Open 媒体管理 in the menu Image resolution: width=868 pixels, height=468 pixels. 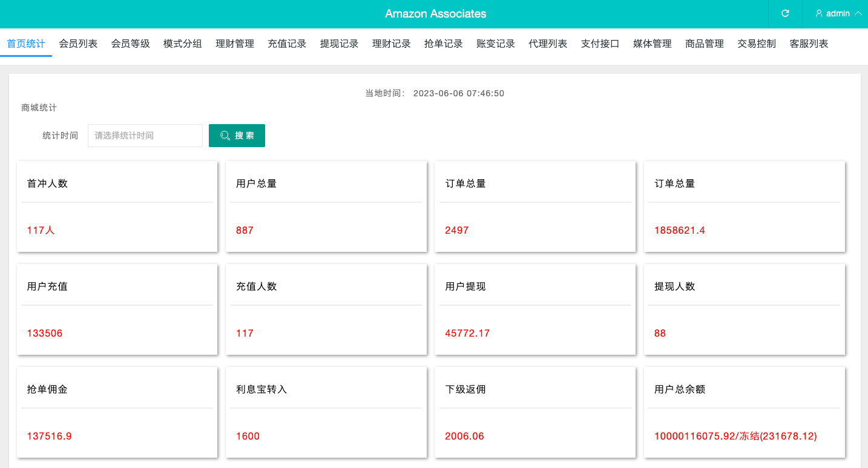tap(652, 44)
